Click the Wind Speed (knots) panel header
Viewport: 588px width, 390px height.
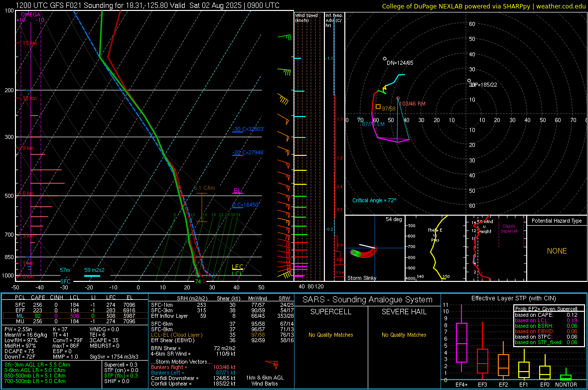(306, 17)
